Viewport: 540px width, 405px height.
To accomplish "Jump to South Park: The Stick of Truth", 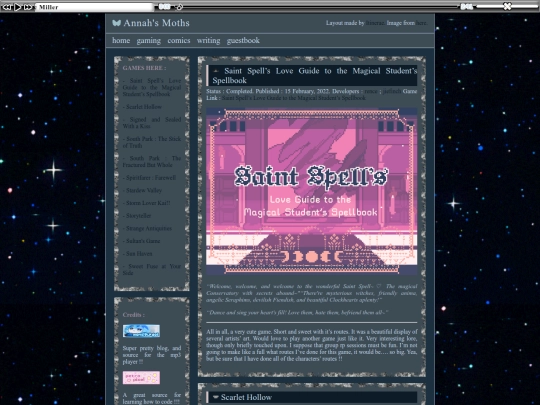I will (x=152, y=142).
